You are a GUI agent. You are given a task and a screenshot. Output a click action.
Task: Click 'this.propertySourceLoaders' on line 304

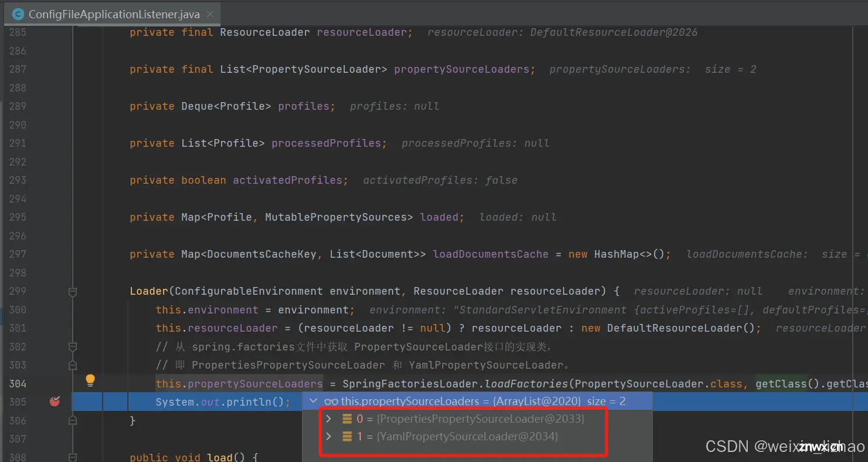click(239, 383)
